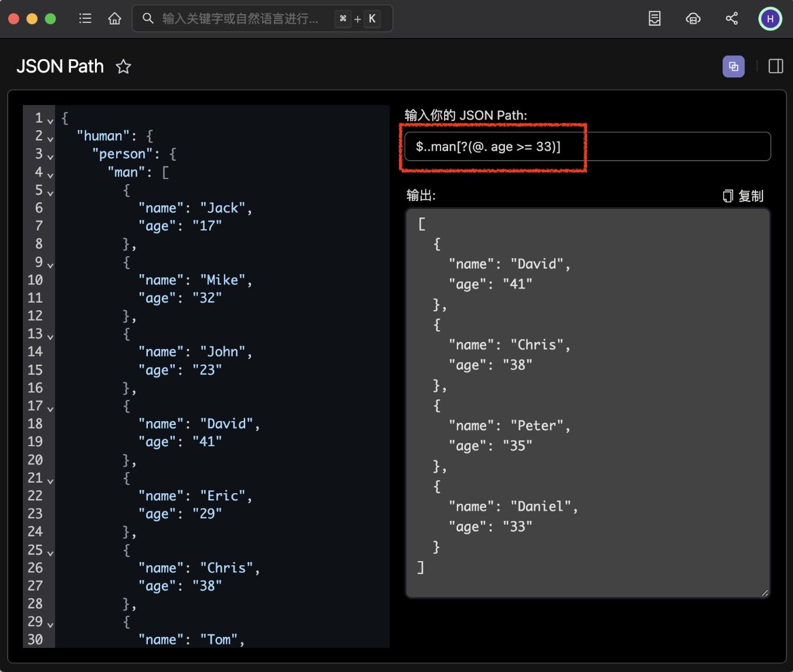Toggle the split-panel layout icon top right
Screen dimensions: 793x672
click(x=775, y=66)
